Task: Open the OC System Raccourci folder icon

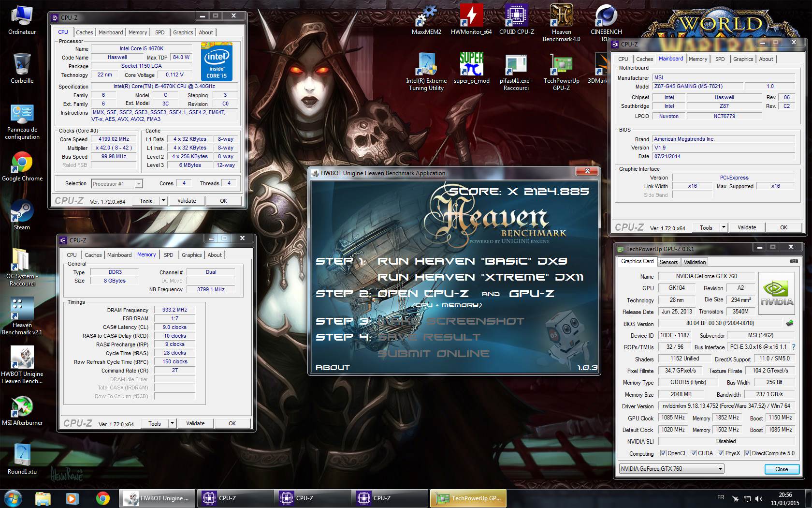Action: 22,268
